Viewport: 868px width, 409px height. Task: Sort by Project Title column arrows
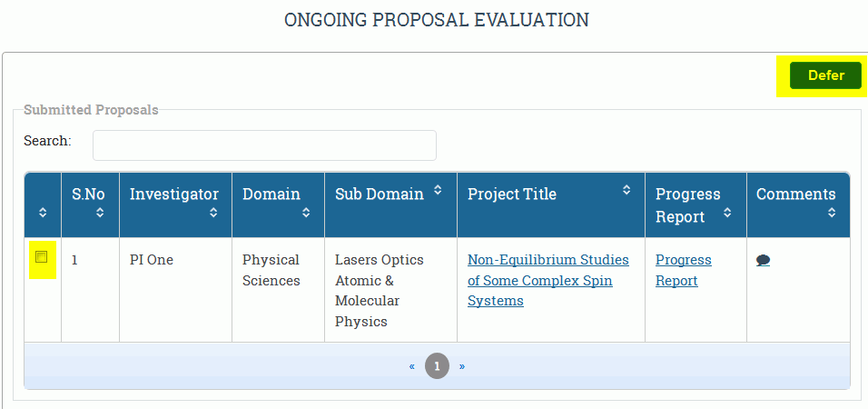coord(626,190)
